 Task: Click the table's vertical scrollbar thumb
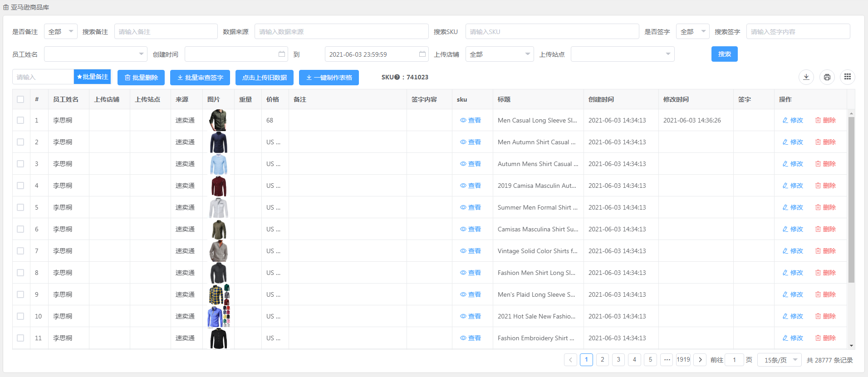point(851,200)
